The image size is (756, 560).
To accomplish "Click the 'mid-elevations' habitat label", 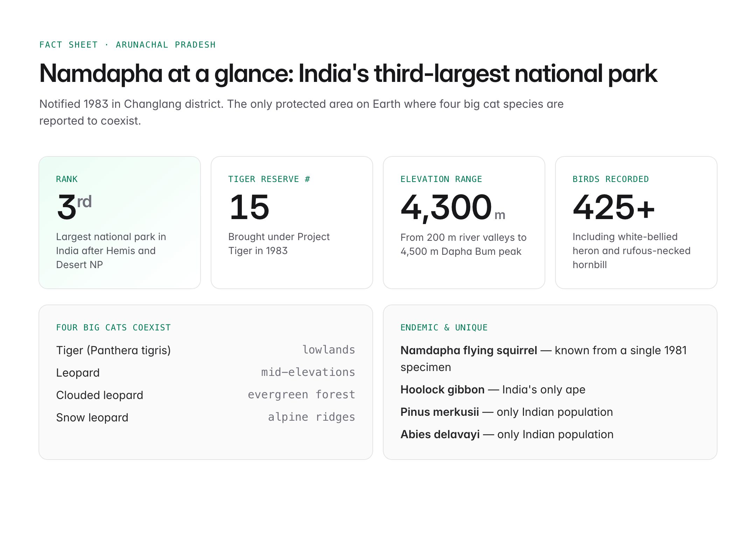I will (x=308, y=372).
